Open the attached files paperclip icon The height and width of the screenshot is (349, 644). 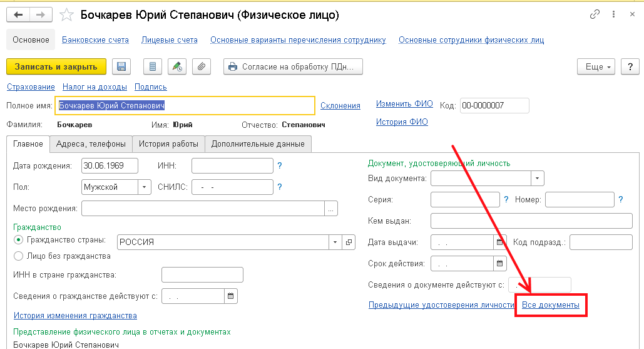pos(202,66)
